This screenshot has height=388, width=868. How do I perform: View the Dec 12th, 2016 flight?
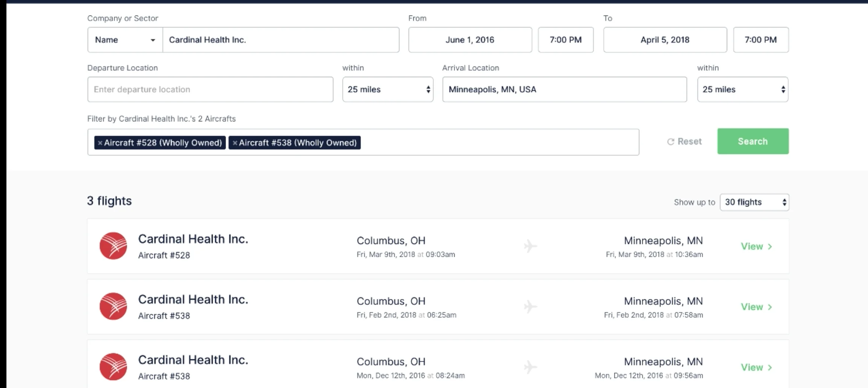756,367
